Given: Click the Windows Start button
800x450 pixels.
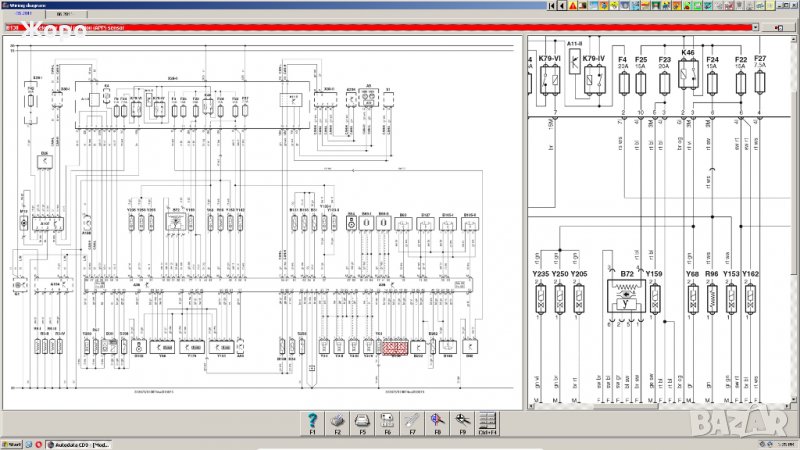Looking at the screenshot, I should (12, 443).
